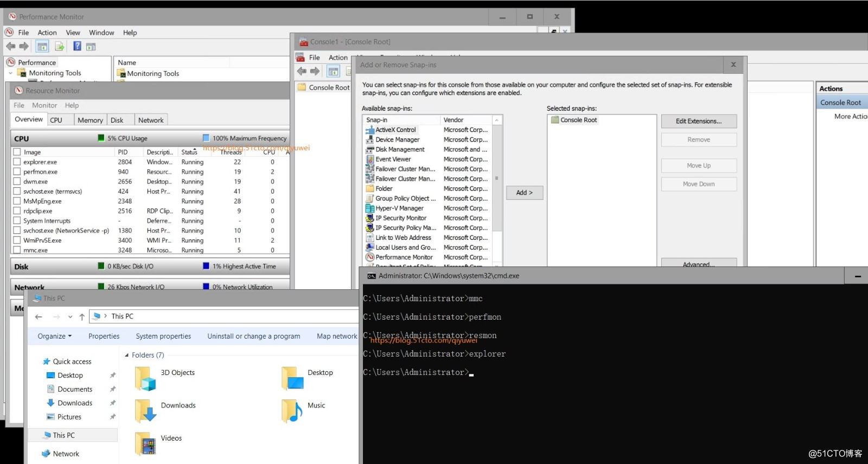Image resolution: width=868 pixels, height=464 pixels.
Task: Click back arrow in Console1 toolbar
Action: pos(302,71)
